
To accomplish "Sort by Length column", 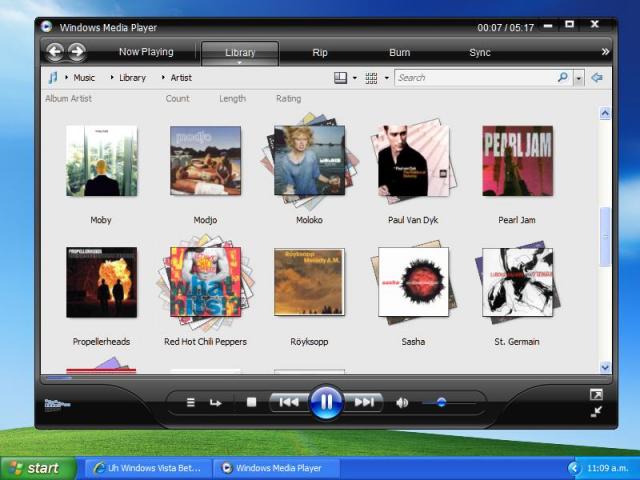I will pyautogui.click(x=233, y=98).
